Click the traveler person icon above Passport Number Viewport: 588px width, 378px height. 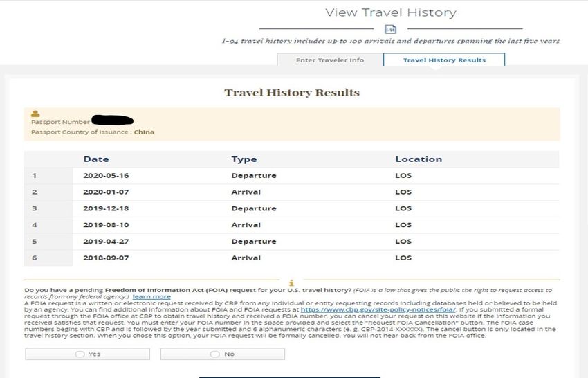tap(35, 114)
